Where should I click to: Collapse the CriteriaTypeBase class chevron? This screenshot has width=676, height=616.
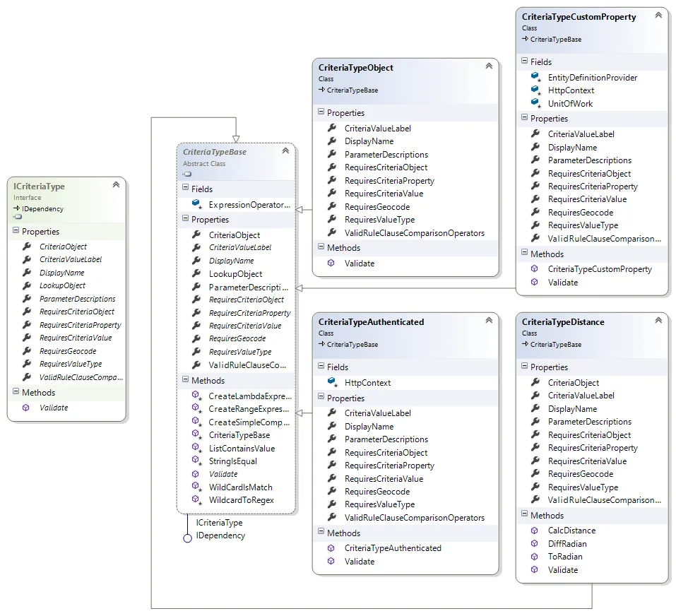(285, 150)
